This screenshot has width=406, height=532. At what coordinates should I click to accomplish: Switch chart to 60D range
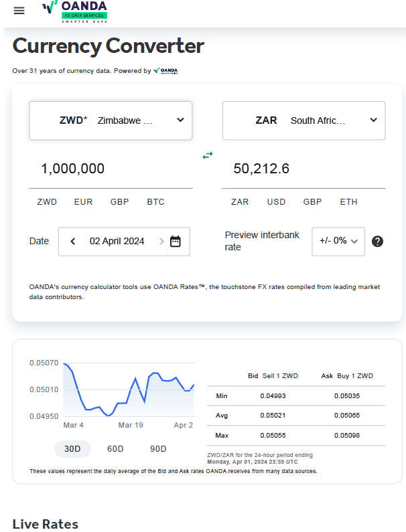(115, 449)
